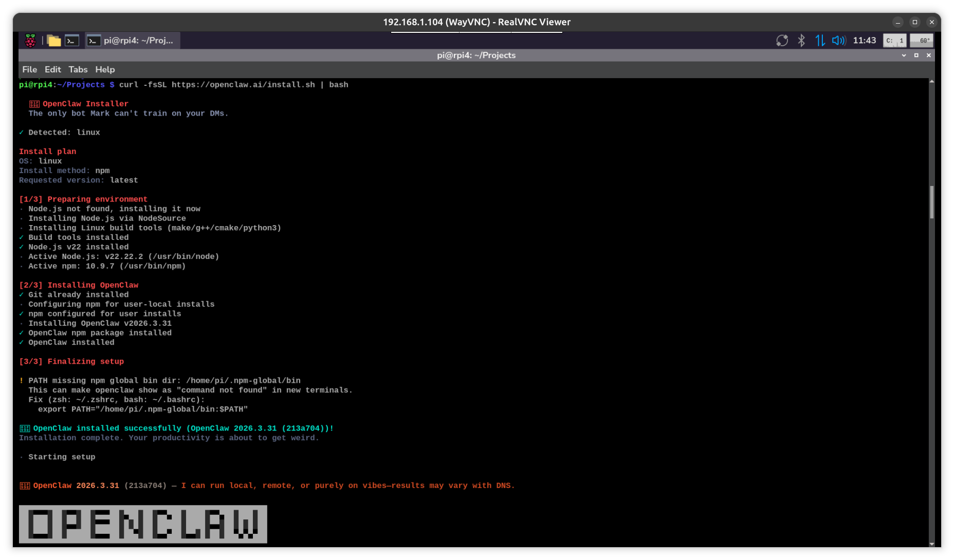This screenshot has width=954, height=560.
Task: Open the Help menu in the terminal
Action: pyautogui.click(x=105, y=69)
